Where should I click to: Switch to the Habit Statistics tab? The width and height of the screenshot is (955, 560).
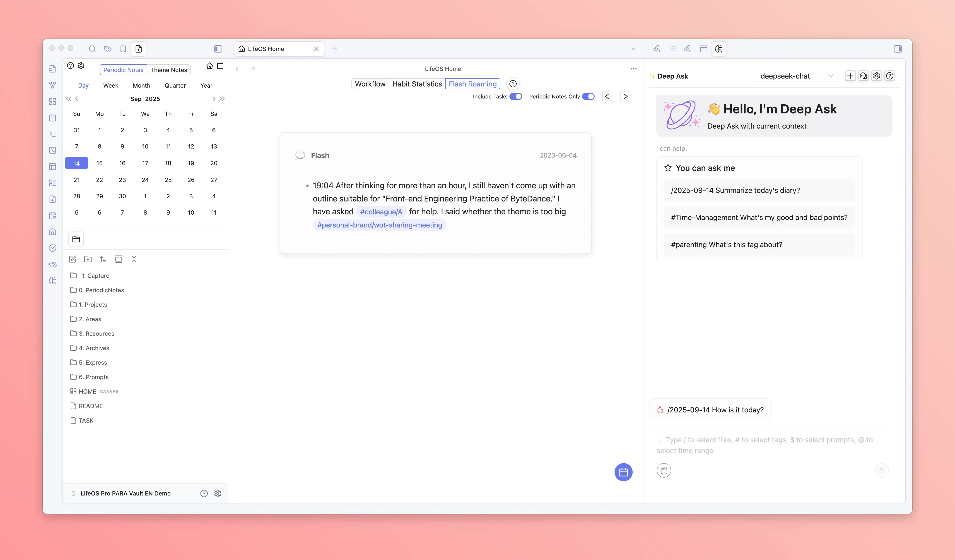click(x=417, y=84)
